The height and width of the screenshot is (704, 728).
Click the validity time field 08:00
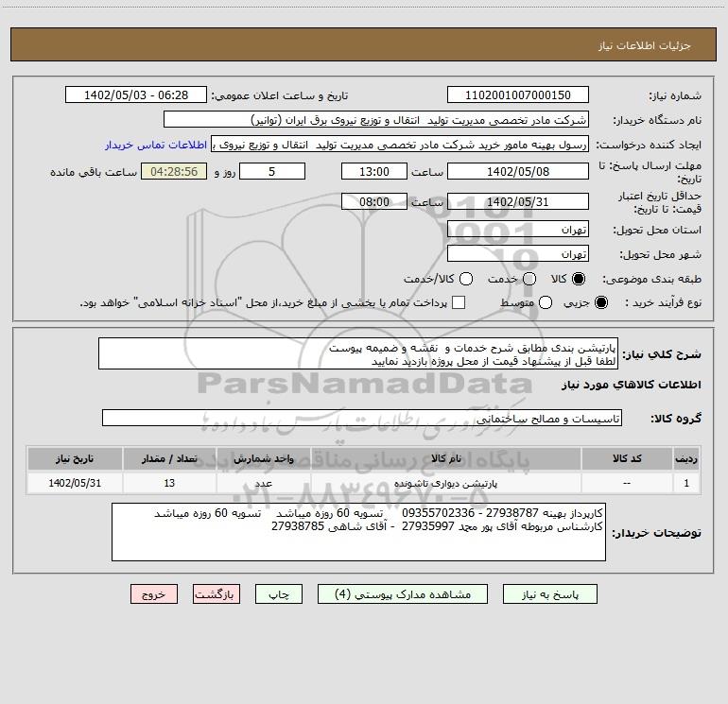click(374, 202)
